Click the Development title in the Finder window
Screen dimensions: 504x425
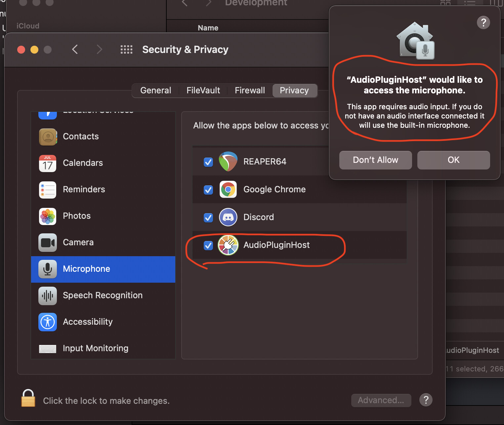(x=256, y=3)
